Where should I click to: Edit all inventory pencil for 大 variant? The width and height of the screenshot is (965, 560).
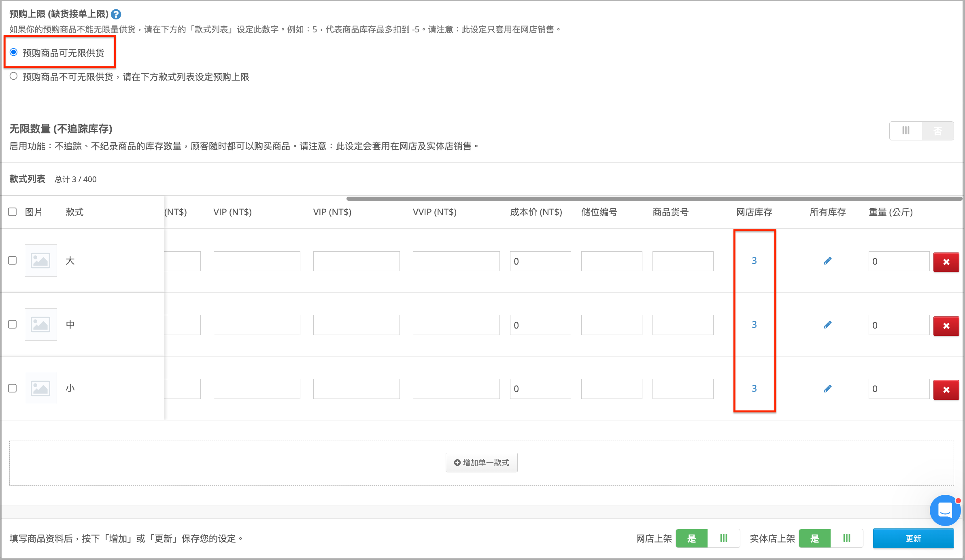pos(827,261)
